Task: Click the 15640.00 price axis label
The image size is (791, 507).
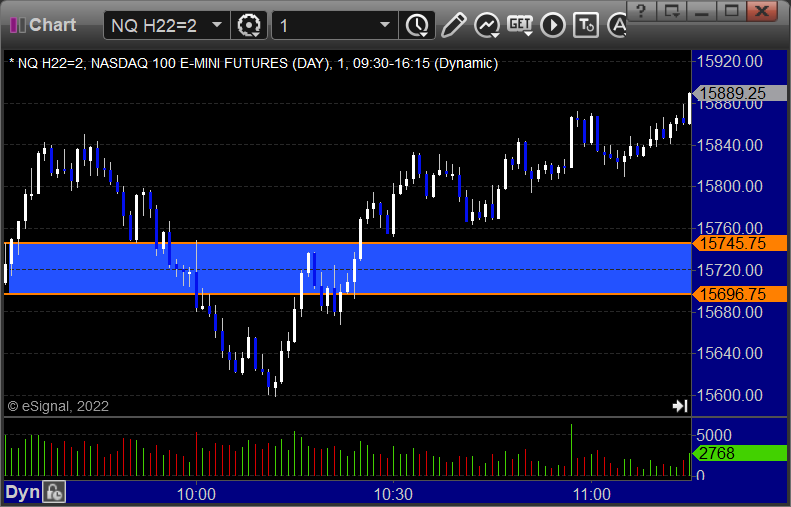Action: click(729, 353)
